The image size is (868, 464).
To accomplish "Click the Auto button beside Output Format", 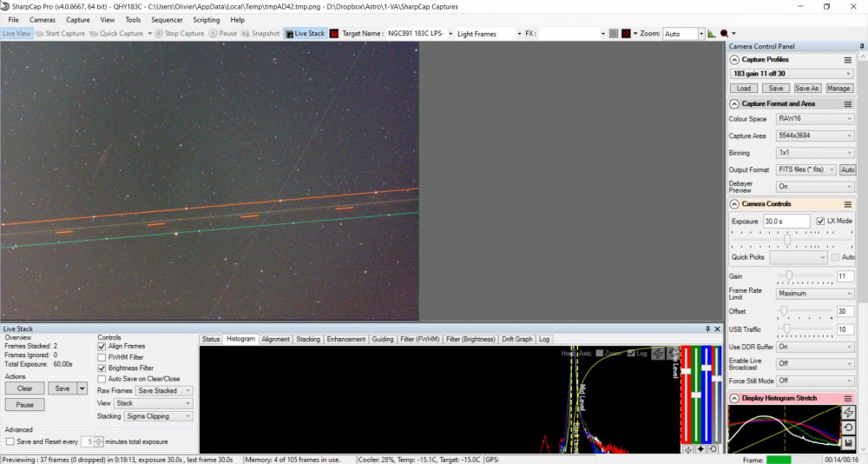I will coord(847,169).
